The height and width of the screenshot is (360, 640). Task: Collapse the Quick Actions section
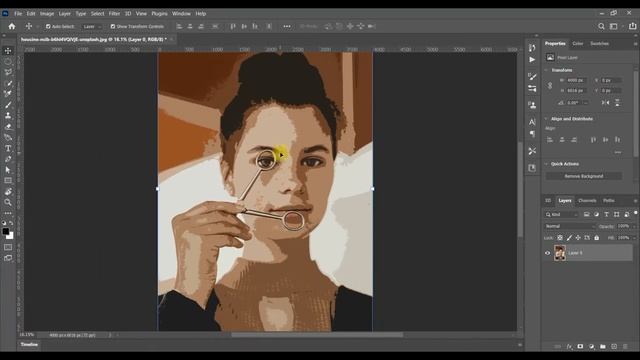click(x=547, y=164)
